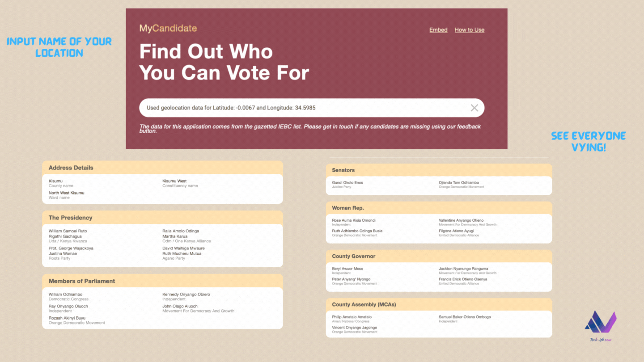Select the Address Details section header
The height and width of the screenshot is (362, 644).
[x=162, y=168]
